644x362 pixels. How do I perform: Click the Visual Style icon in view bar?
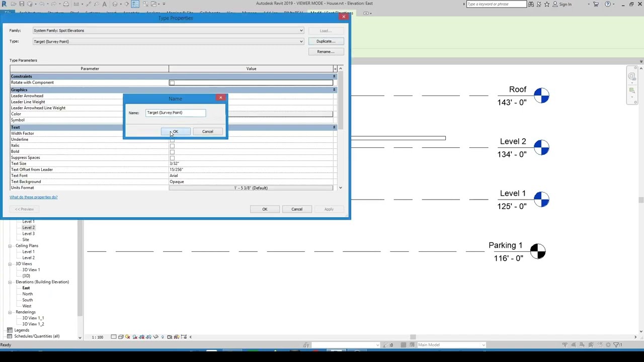coord(121,337)
